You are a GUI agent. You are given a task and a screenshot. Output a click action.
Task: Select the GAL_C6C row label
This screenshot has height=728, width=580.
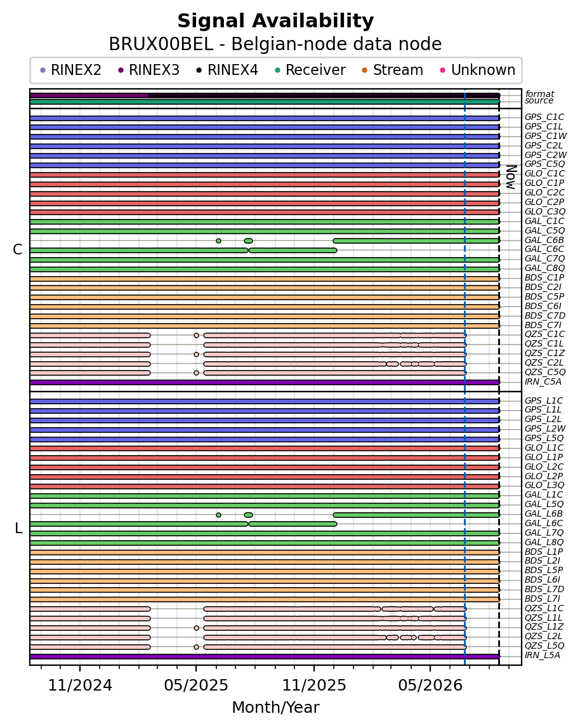(544, 249)
